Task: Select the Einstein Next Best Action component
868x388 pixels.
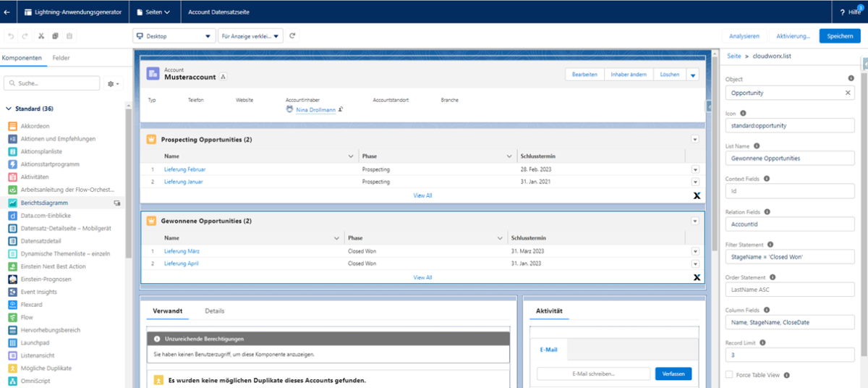Action: click(x=53, y=266)
